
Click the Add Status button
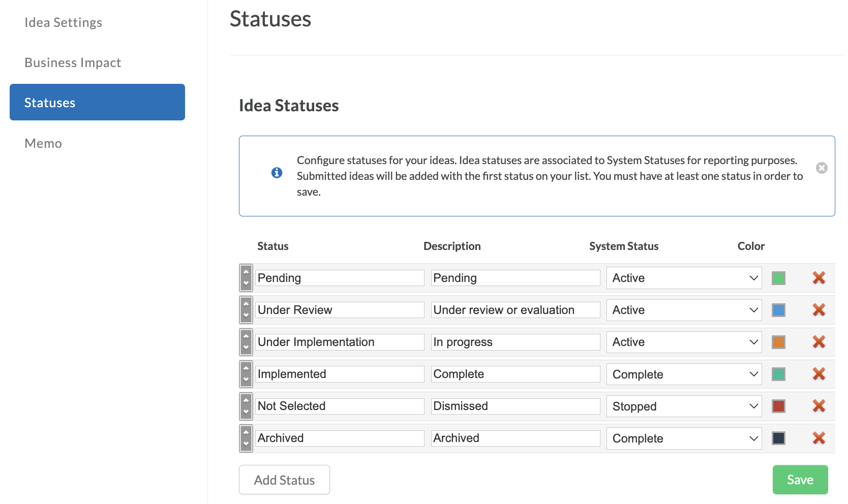(284, 480)
